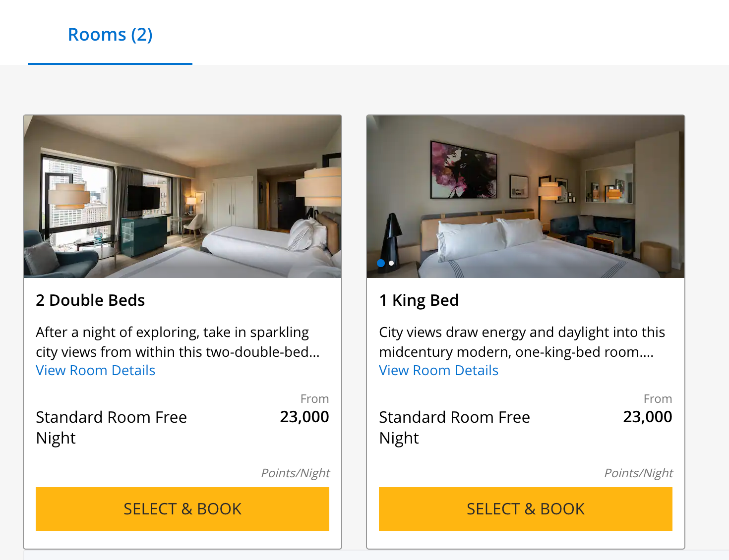Select Standard Room Free Night in Double Beds card
The width and height of the screenshot is (729, 560).
[112, 427]
